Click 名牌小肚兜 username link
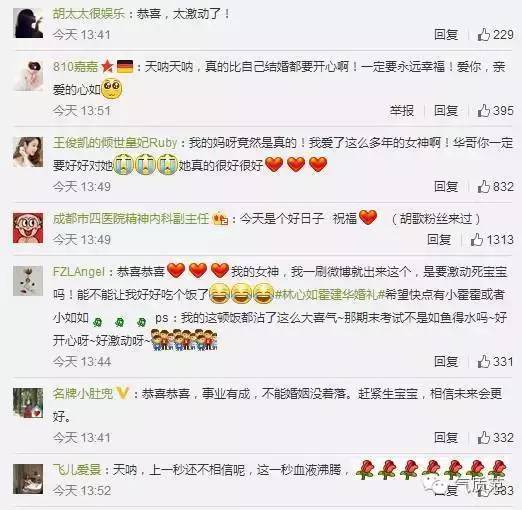Viewport: 522px width, 510px height. point(83,394)
